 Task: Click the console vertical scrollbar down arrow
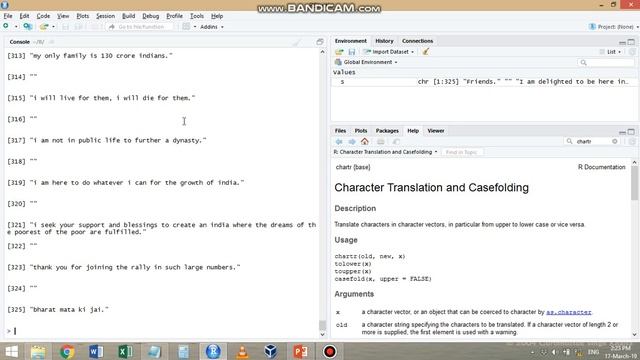(x=322, y=334)
